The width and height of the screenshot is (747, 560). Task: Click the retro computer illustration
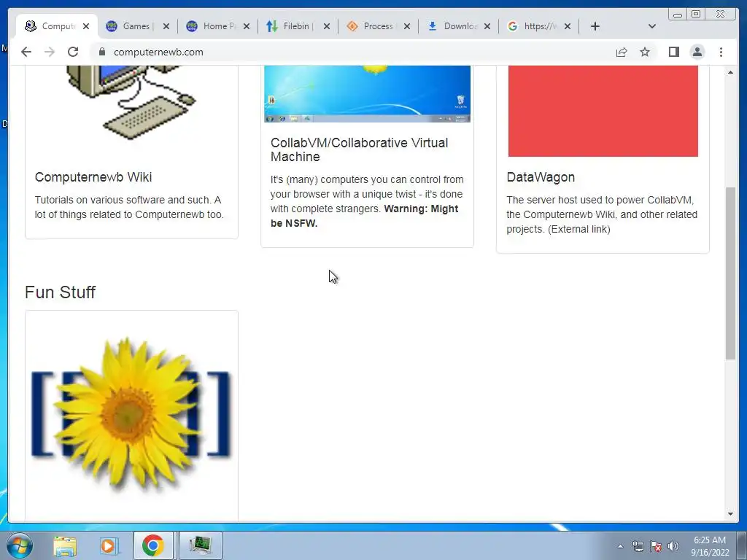[x=131, y=101]
